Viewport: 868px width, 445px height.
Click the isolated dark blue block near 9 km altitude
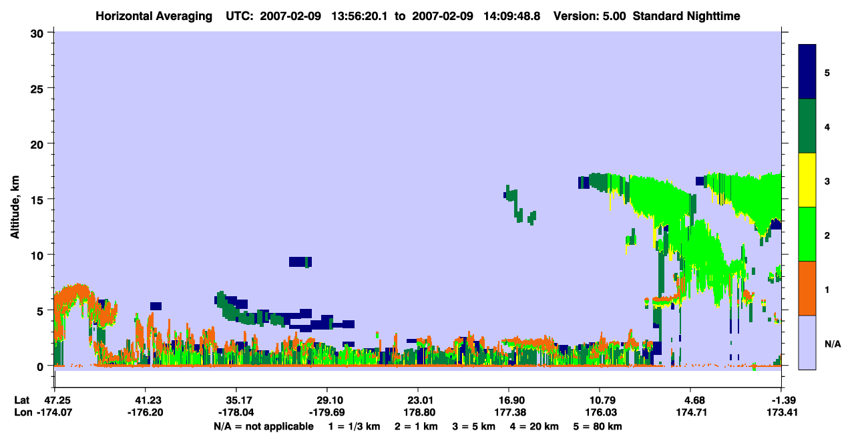click(x=300, y=262)
